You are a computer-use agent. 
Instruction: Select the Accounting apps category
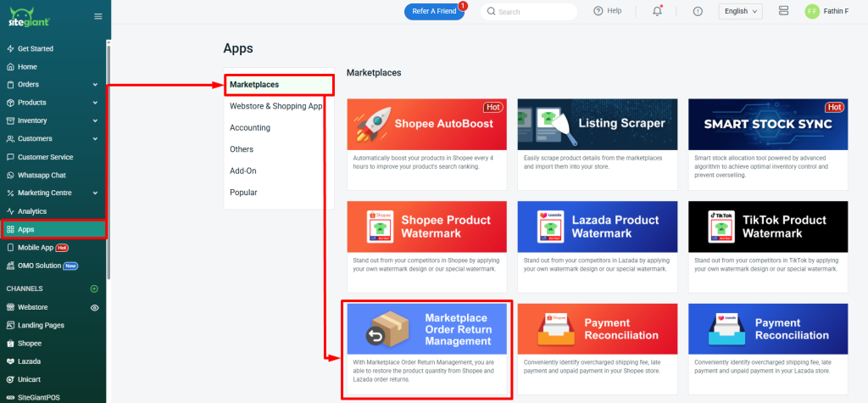[x=250, y=128]
